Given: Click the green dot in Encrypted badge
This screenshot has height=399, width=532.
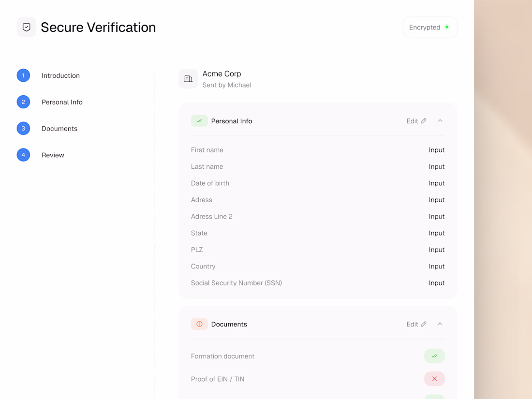Looking at the screenshot, I should [447, 27].
